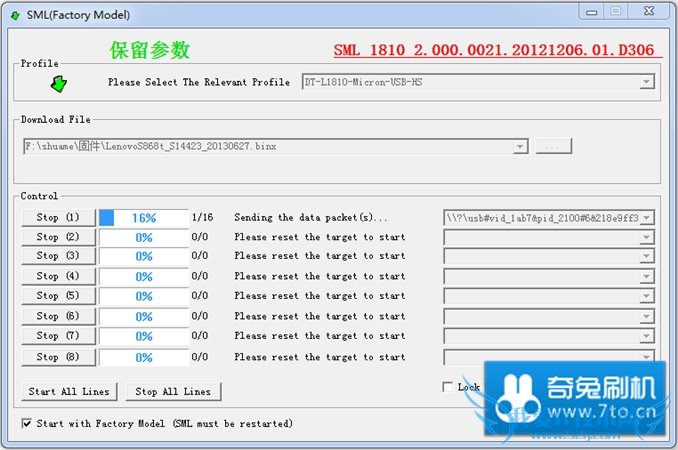This screenshot has height=450, width=678.
Task: Click the browse "..." file button
Action: pos(553,146)
